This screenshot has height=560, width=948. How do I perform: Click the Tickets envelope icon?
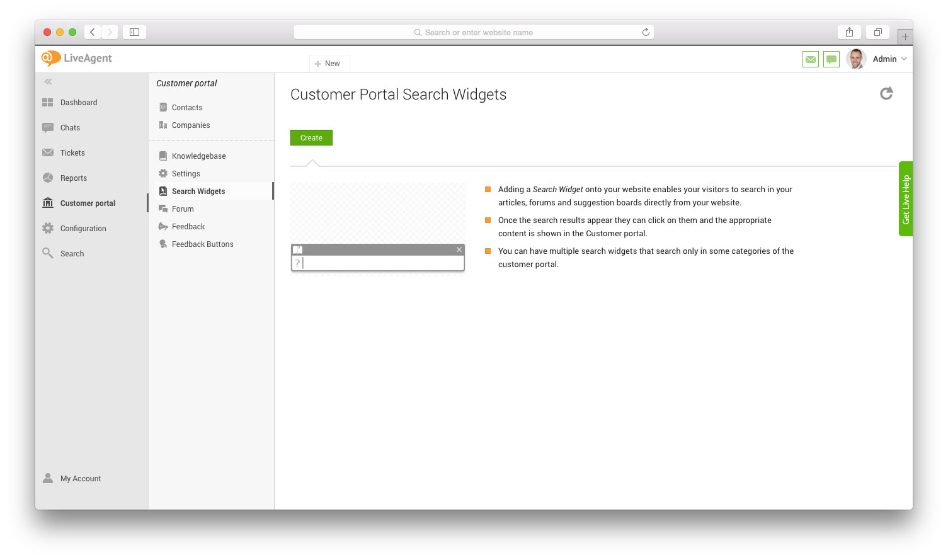(48, 152)
